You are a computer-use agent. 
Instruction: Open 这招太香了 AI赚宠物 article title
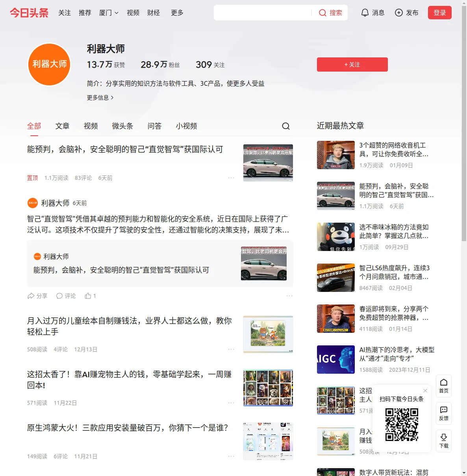click(130, 380)
